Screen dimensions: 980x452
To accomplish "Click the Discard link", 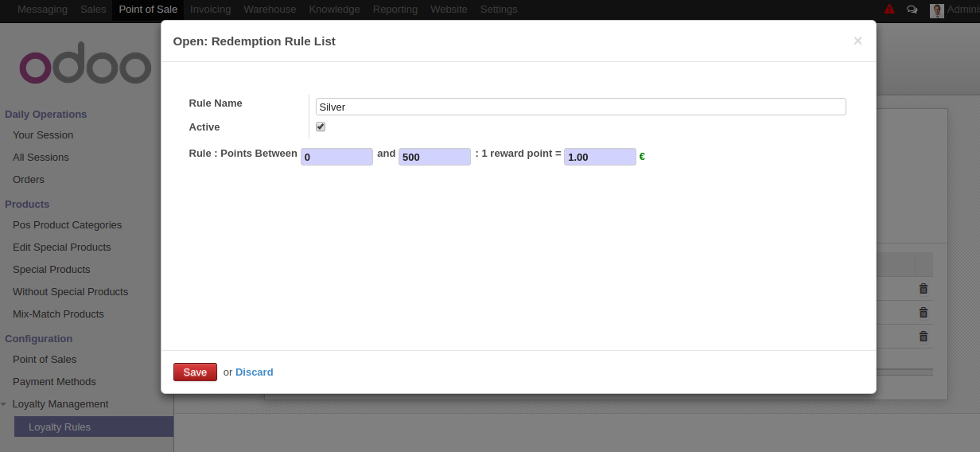I will coord(255,372).
